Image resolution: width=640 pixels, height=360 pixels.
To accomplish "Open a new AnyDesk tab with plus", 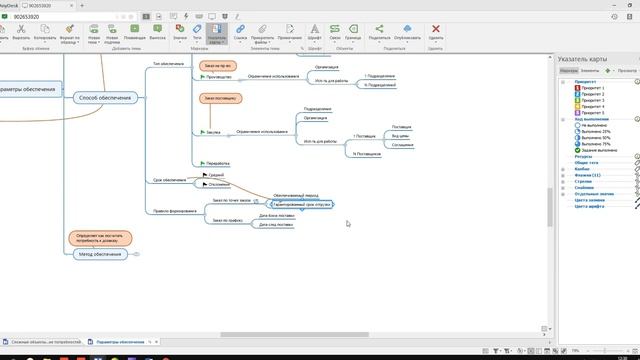I will 82,6.
